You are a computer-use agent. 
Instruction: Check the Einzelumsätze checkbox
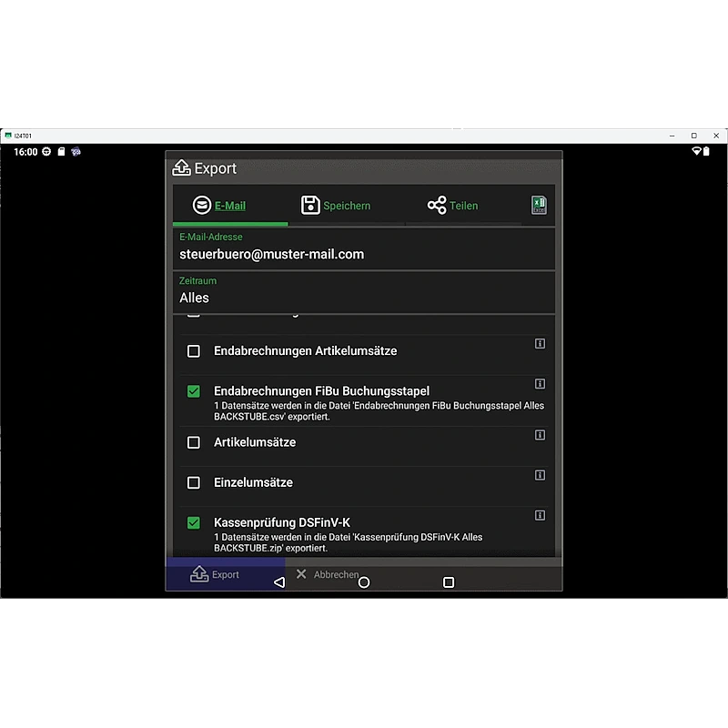194,482
